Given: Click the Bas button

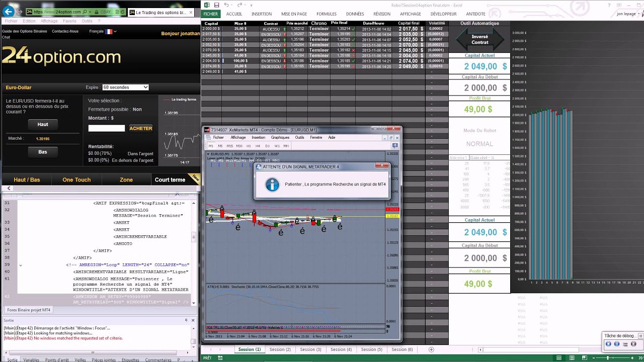Looking at the screenshot, I should (x=43, y=152).
